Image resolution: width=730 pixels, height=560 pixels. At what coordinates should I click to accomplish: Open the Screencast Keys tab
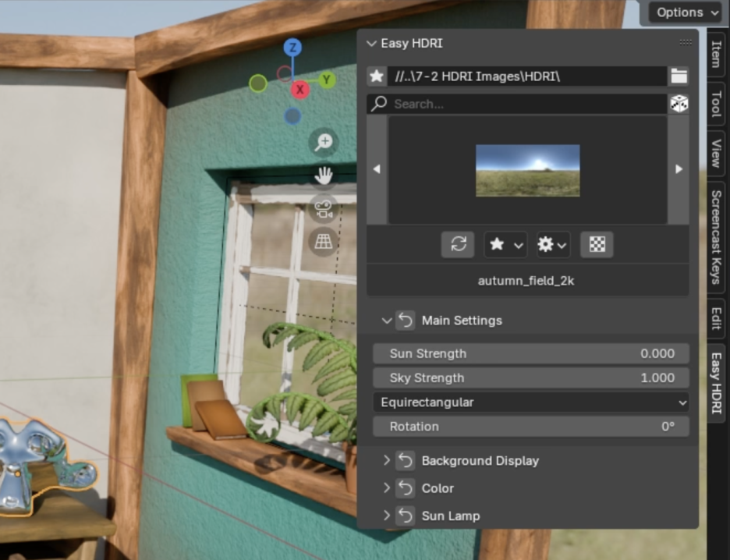(x=717, y=237)
